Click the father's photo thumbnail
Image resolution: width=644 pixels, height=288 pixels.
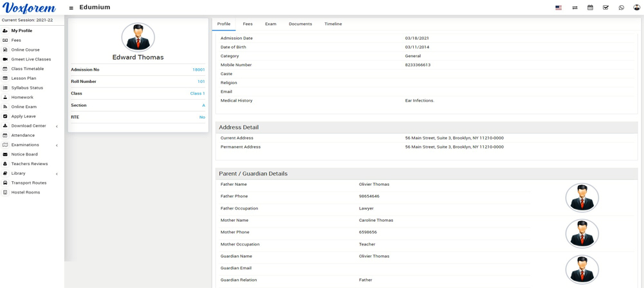pos(582,197)
